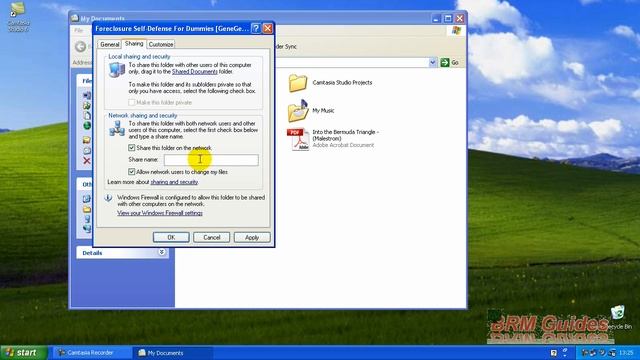Click Camtasia Studio desktop shortcut icon
The height and width of the screenshot is (360, 640).
17,10
